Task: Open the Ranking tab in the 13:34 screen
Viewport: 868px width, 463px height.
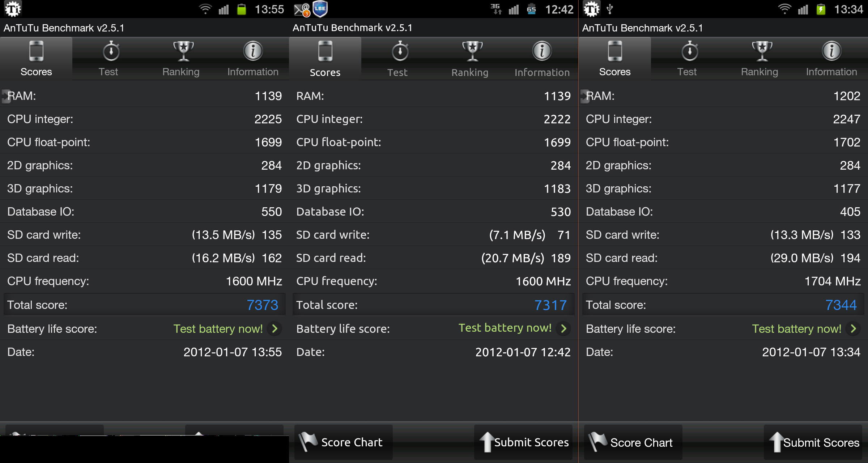Action: 759,59
